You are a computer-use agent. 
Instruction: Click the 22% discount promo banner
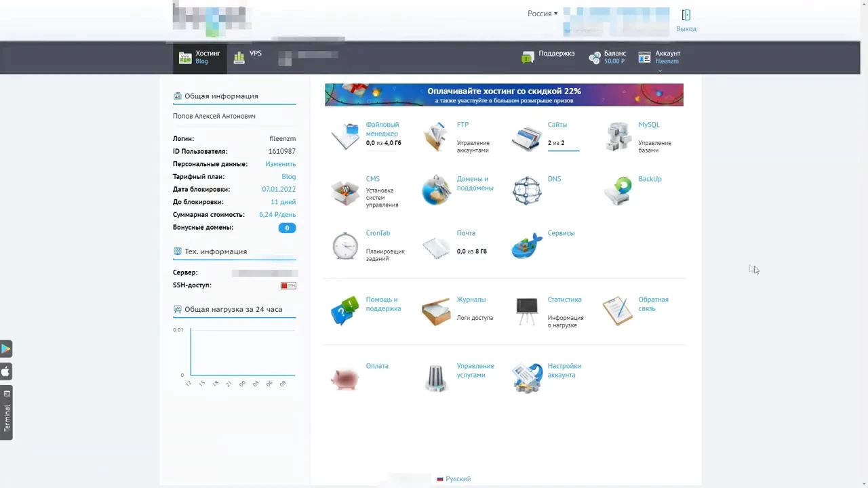pyautogui.click(x=504, y=95)
